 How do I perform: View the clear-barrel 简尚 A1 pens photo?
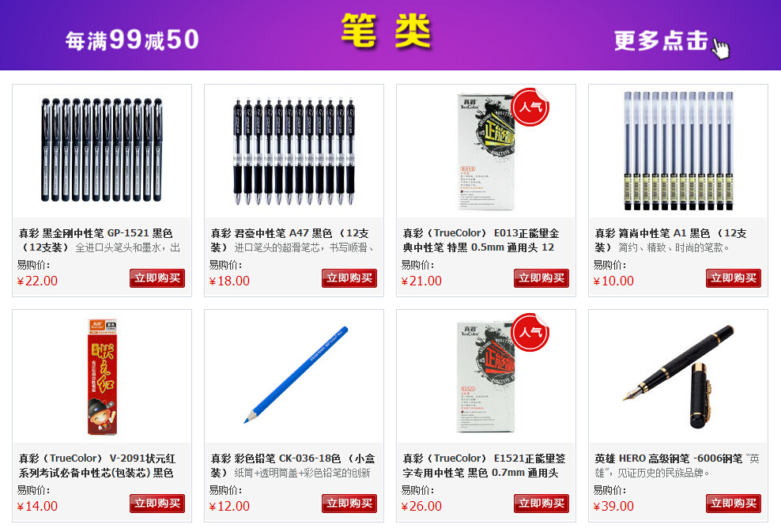pos(678,150)
